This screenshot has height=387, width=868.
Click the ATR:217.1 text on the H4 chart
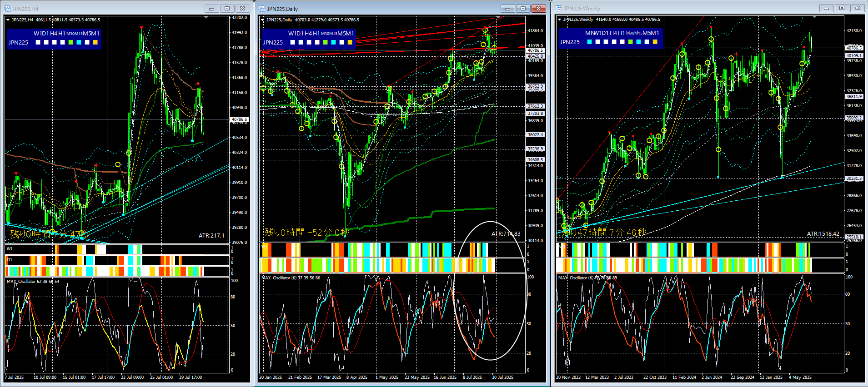(211, 235)
